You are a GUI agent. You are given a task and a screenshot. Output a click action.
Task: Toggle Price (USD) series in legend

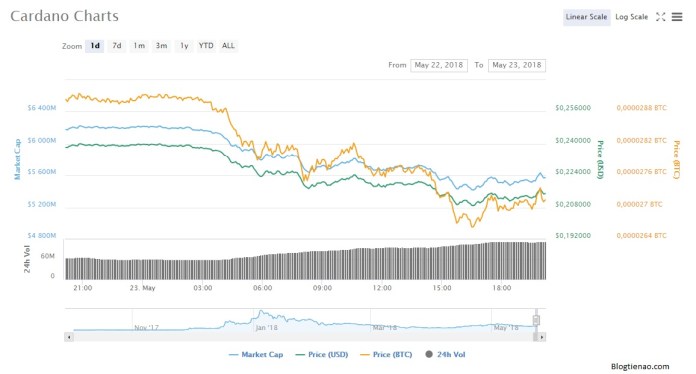coord(322,354)
